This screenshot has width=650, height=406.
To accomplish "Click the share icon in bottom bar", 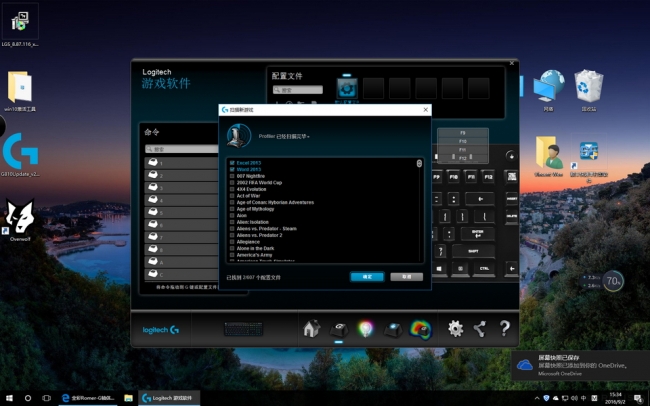I will point(480,328).
